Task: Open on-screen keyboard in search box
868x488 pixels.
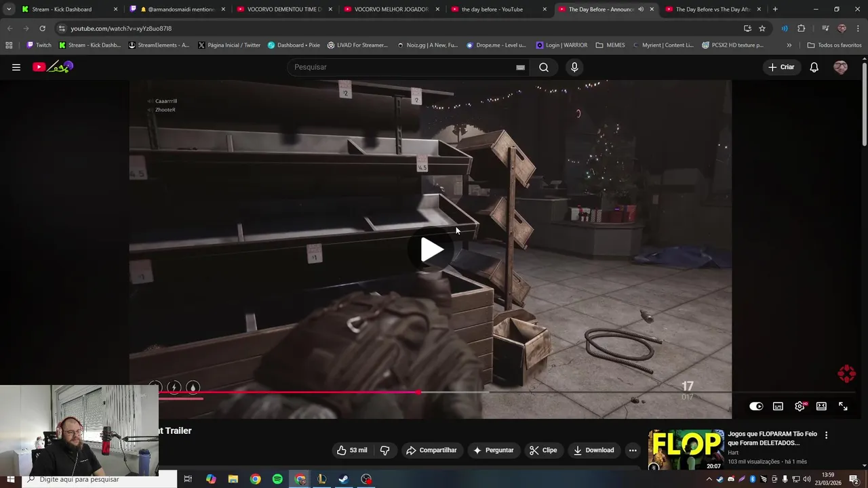Action: pyautogui.click(x=520, y=67)
